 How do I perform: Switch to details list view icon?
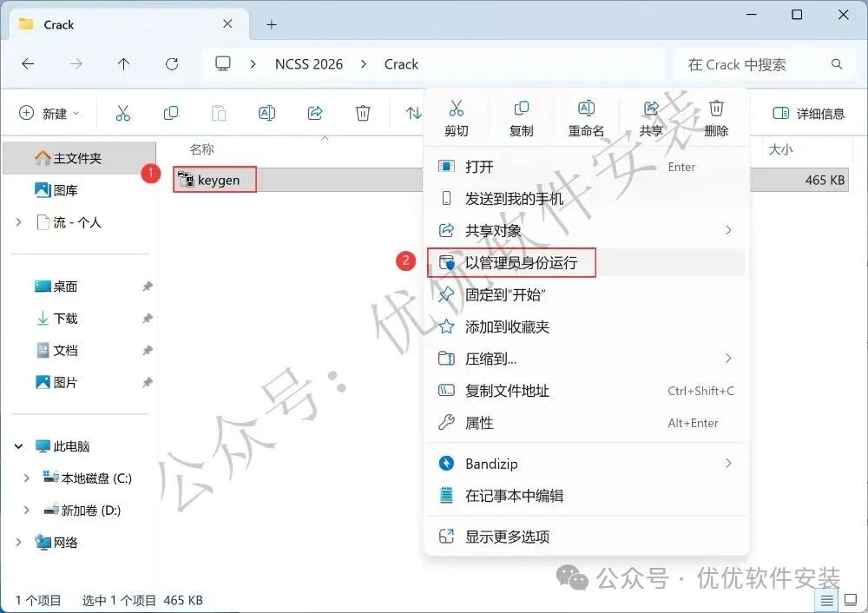[826, 600]
